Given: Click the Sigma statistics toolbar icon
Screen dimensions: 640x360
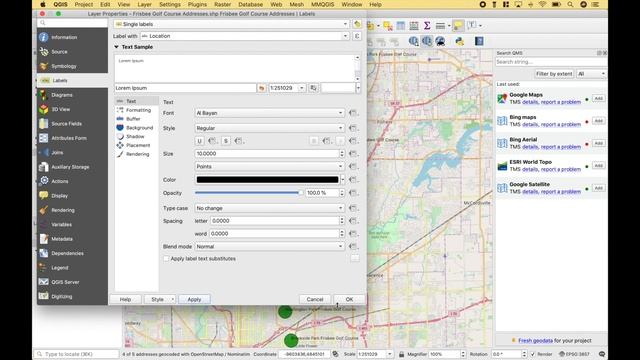Looking at the screenshot, I should pyautogui.click(x=427, y=26).
